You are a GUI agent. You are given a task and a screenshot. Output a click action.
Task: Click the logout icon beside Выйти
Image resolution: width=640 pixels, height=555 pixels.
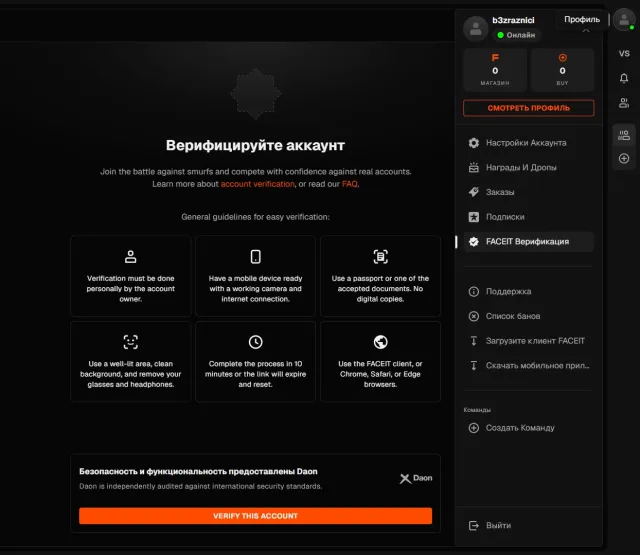coord(473,525)
